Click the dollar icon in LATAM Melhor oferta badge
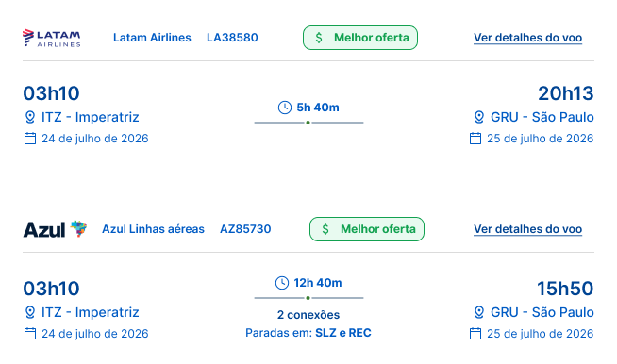The width and height of the screenshot is (617, 364). click(319, 38)
